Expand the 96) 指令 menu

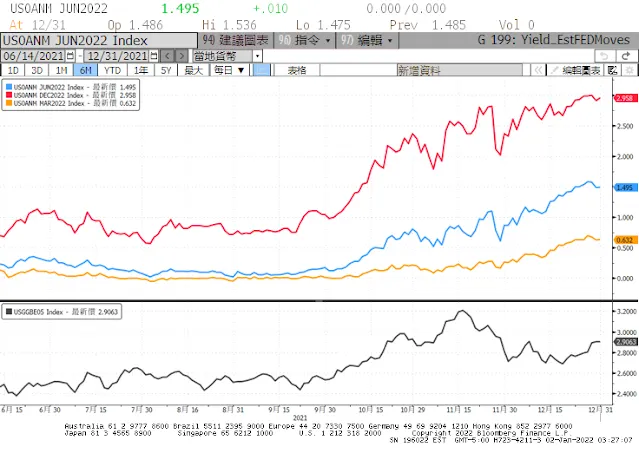(304, 40)
